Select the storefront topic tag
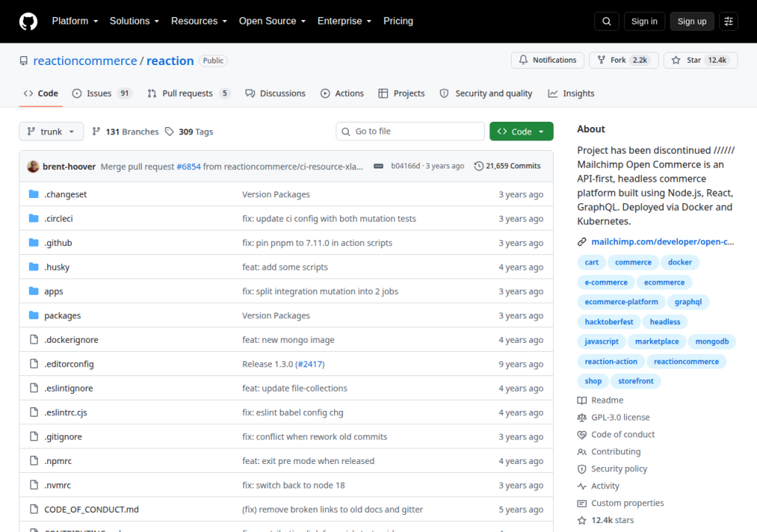Screen dimensions: 757x532 (635, 381)
